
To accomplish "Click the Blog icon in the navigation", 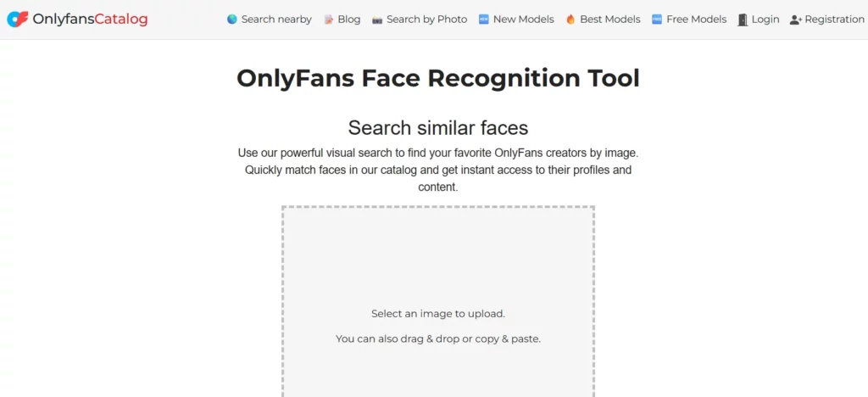I will click(328, 20).
